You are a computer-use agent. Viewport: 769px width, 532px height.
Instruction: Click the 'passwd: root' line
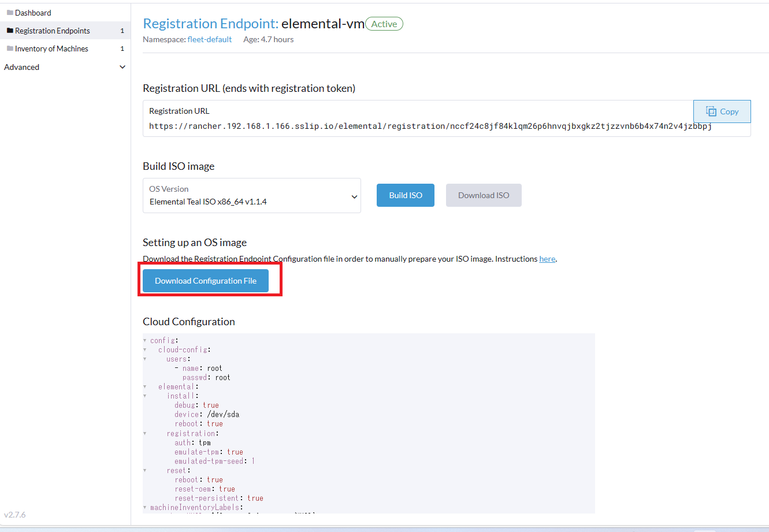click(206, 377)
